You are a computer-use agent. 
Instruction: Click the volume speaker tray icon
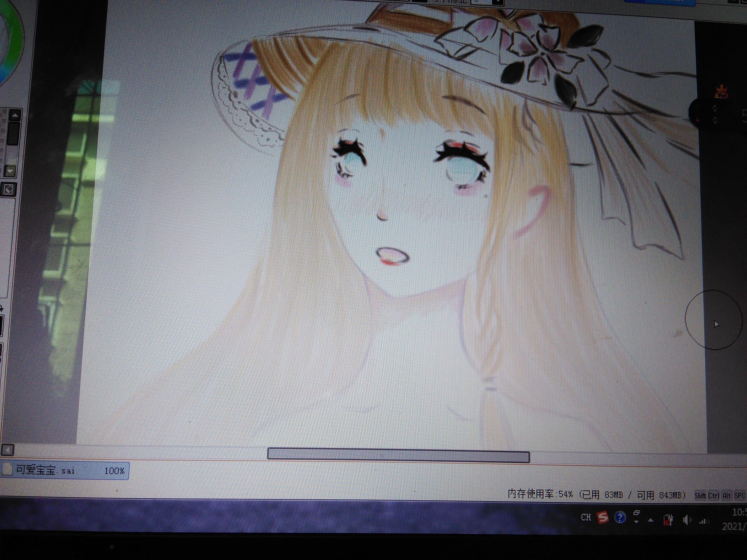coord(686,520)
